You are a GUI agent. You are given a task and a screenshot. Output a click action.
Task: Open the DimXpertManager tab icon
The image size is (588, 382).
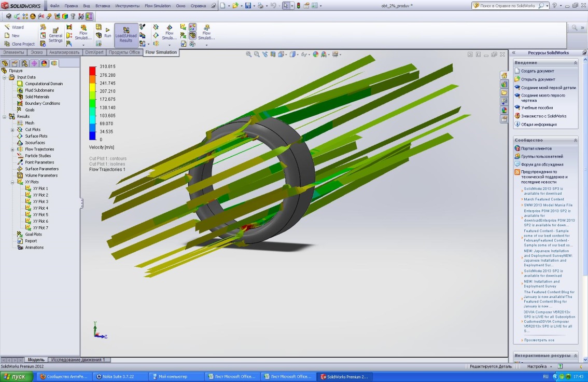pos(34,63)
